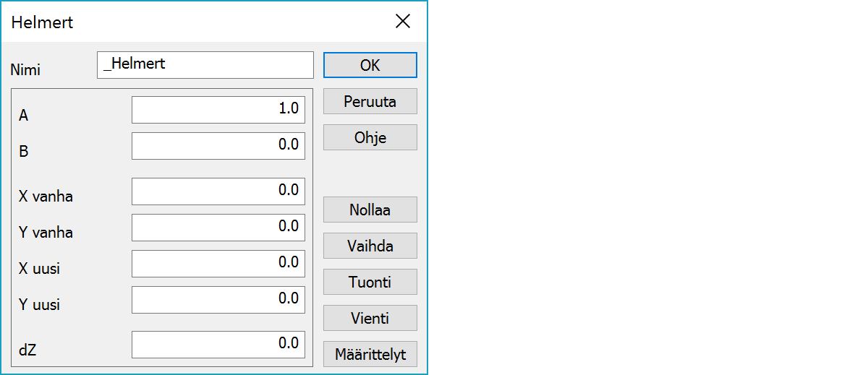Click the dZ input field
Screen dimensions: 868x375
coord(218,345)
